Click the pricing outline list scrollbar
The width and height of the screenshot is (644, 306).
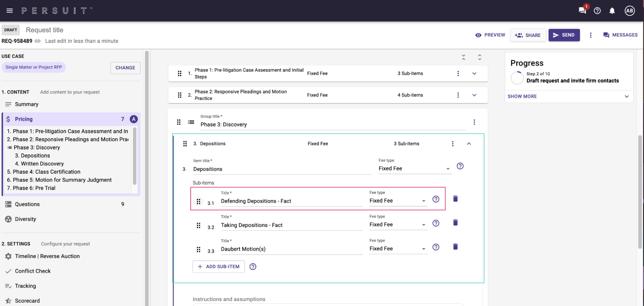click(135, 156)
